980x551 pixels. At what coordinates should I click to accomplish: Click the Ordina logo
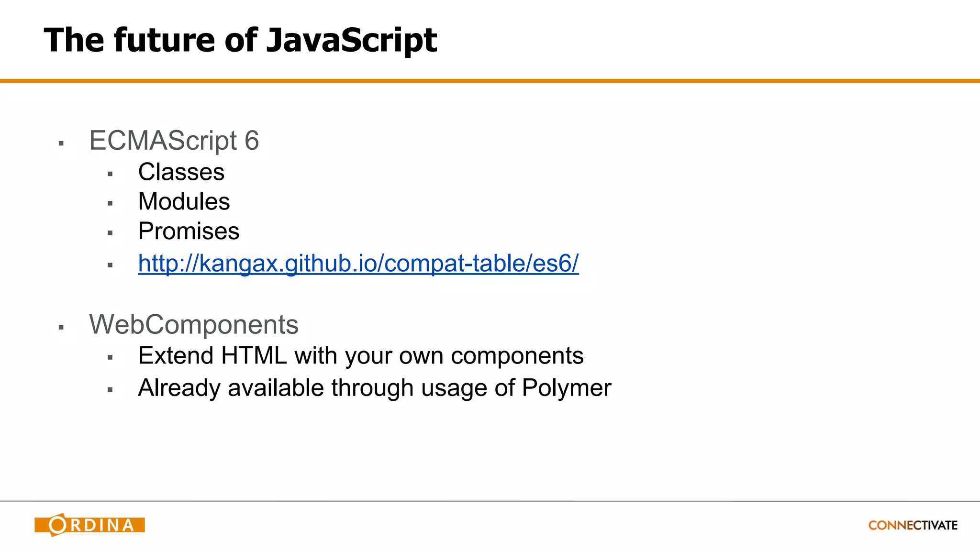89,525
